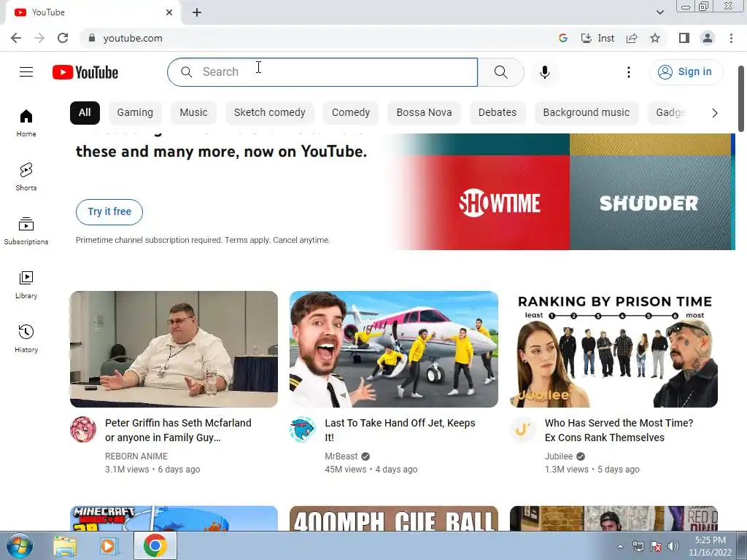Viewport: 747px width, 560px height.
Task: Toggle the browser side panel icon
Action: click(684, 38)
